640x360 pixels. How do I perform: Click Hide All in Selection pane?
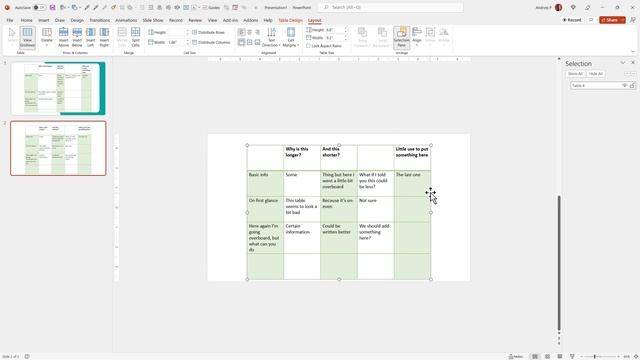click(x=596, y=73)
